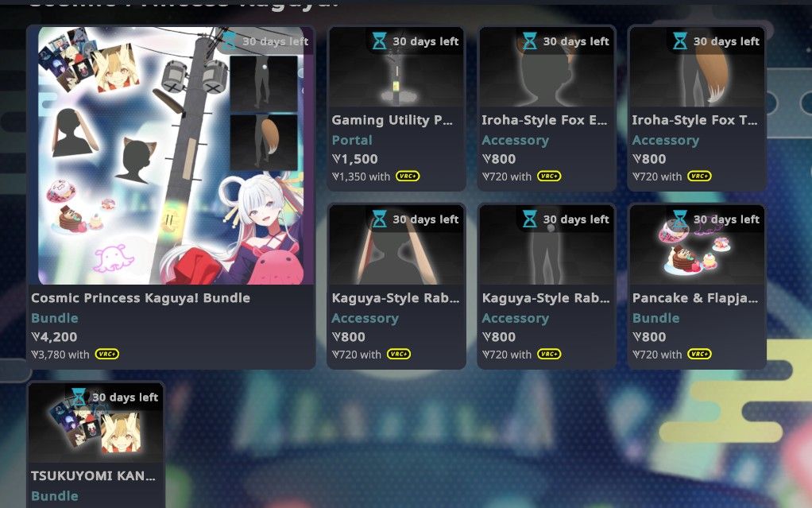Click the Cosmic Princess Kaguya! Bundle title
This screenshot has height=508, width=812.
click(x=141, y=298)
